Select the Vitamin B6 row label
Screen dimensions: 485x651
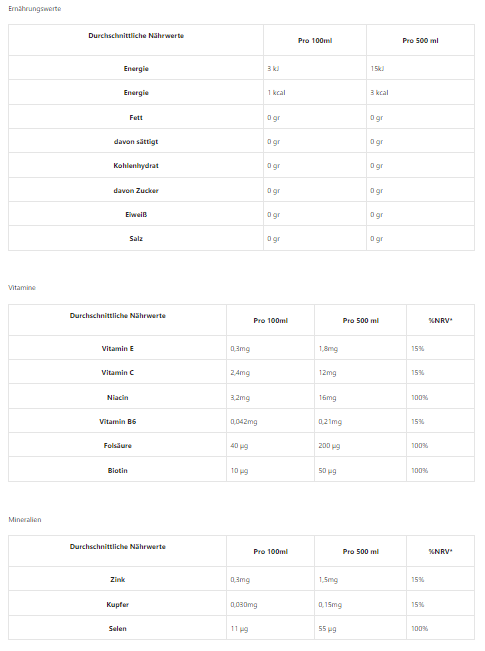118,422
